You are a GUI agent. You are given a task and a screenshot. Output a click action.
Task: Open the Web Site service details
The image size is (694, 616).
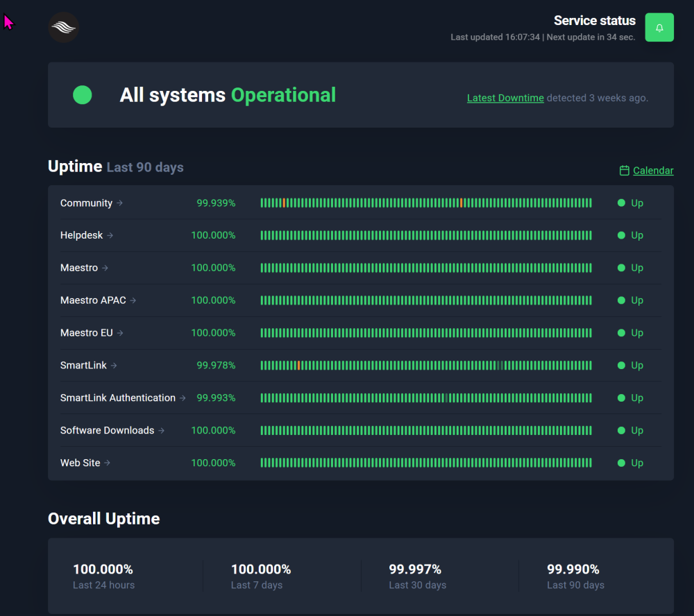click(80, 463)
